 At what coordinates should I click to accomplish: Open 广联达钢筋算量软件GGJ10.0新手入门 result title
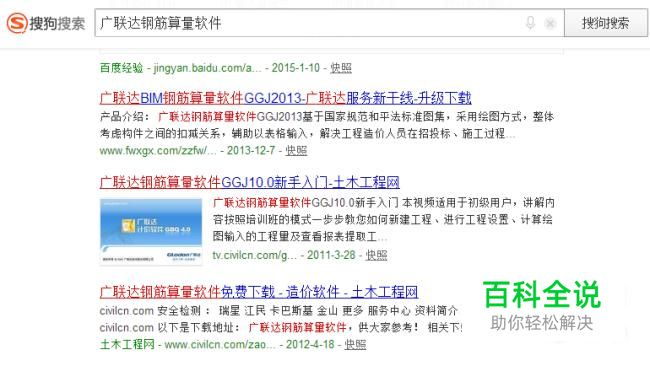click(250, 182)
